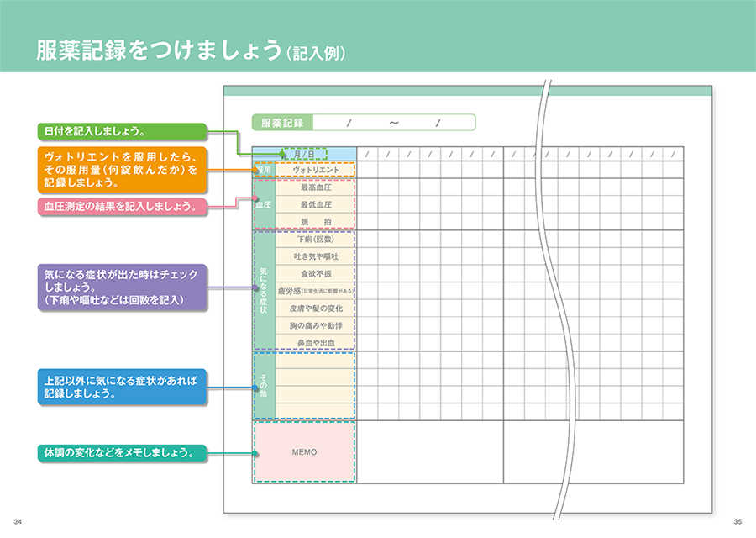The image size is (756, 538).
Task: Select the 気になる症状 section label
Action: (263, 288)
